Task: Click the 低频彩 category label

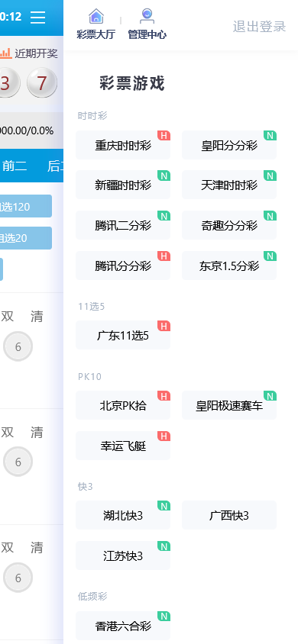Action: [92, 597]
